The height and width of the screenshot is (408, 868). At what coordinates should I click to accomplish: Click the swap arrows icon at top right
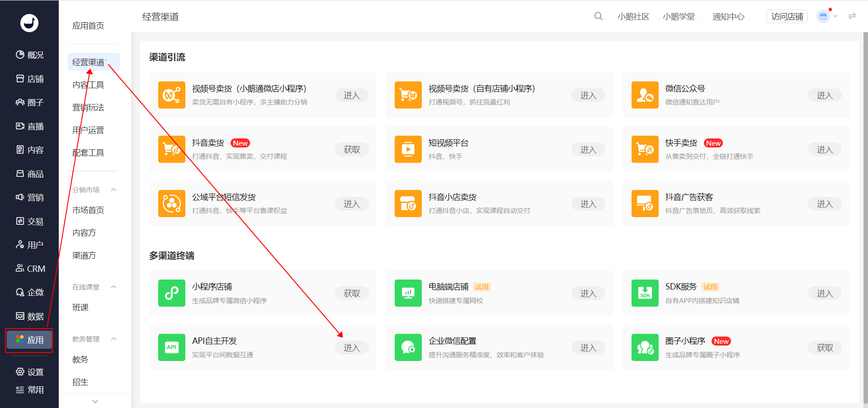[852, 16]
